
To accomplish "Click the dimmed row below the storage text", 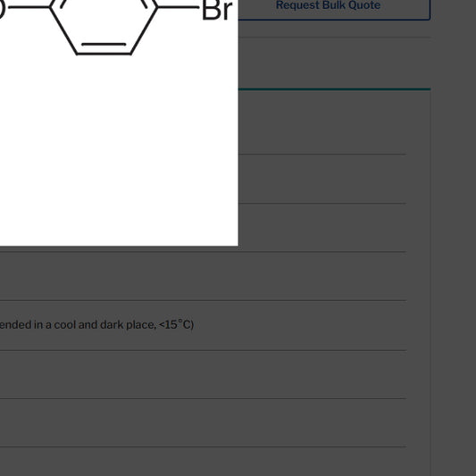I will click(204, 374).
